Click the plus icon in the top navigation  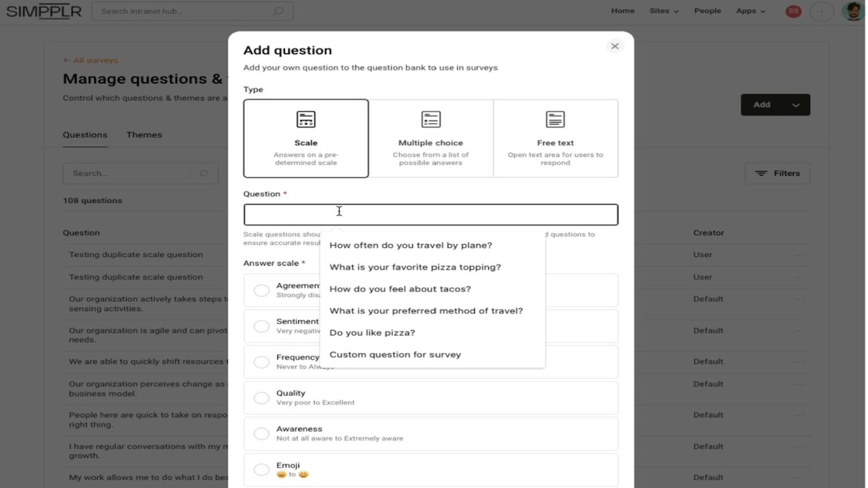[x=822, y=11]
